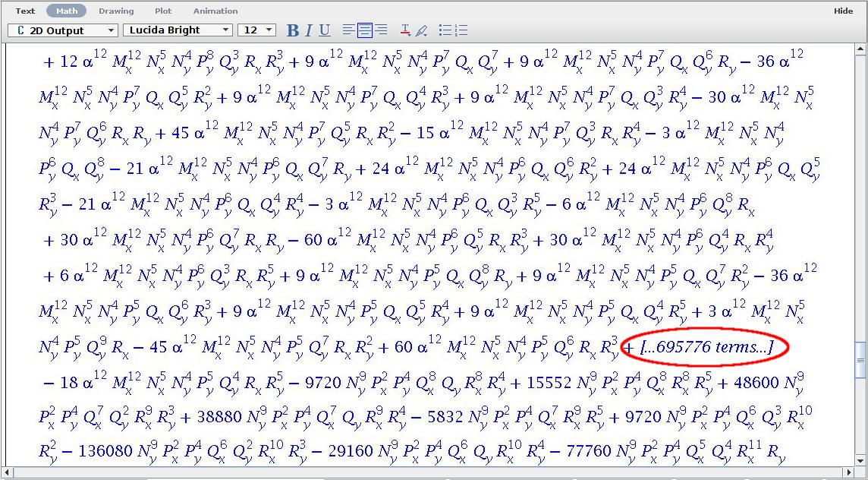Apply numbered list formatting

[461, 30]
